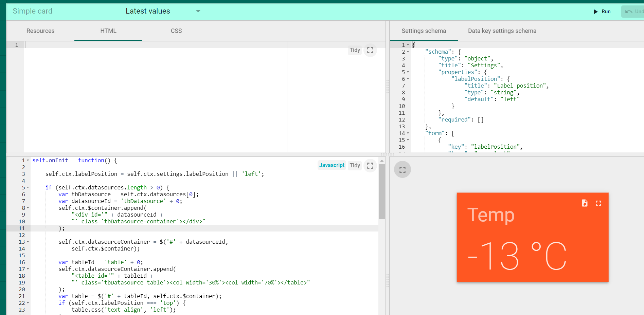Open preview panel fullscreen via gray expand icon

(x=402, y=169)
